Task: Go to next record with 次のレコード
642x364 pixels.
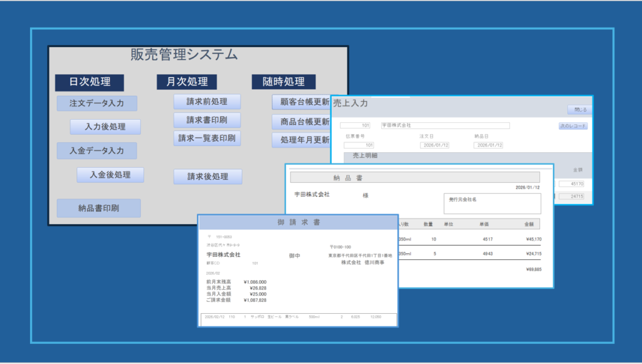Action: (572, 126)
